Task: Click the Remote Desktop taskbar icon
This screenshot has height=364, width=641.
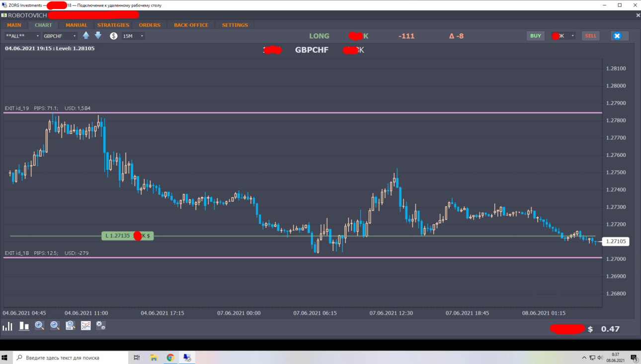Action: 187,358
